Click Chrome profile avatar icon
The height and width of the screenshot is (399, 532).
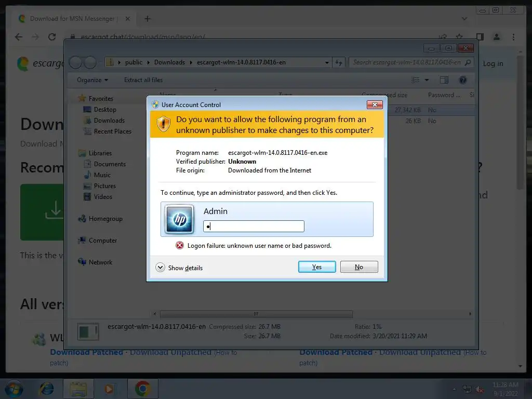pyautogui.click(x=496, y=37)
